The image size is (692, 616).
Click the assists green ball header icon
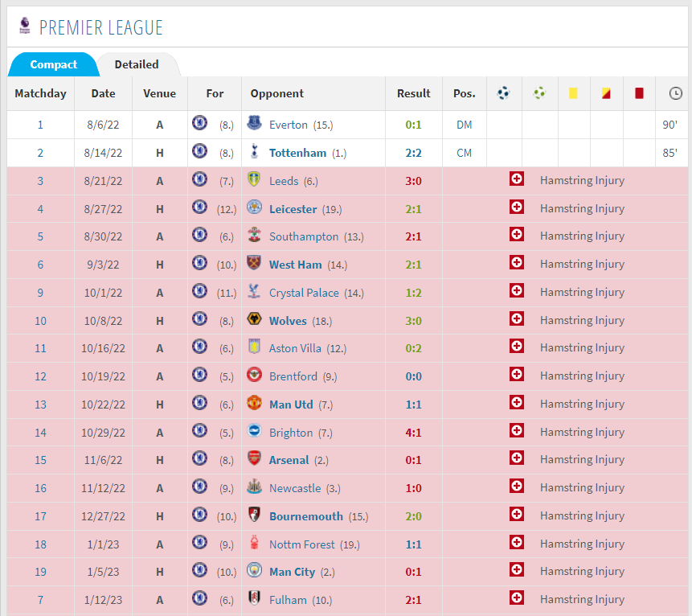539,93
